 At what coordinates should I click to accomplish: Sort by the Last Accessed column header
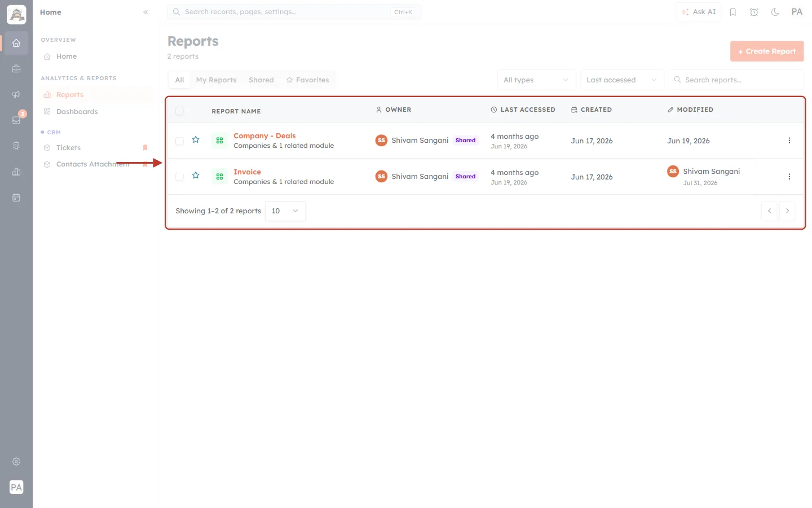(x=523, y=110)
